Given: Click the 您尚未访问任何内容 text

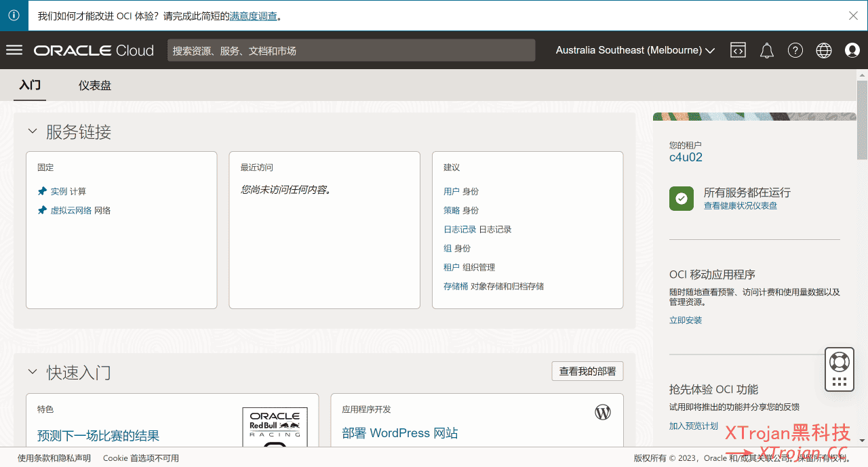Looking at the screenshot, I should [x=286, y=190].
